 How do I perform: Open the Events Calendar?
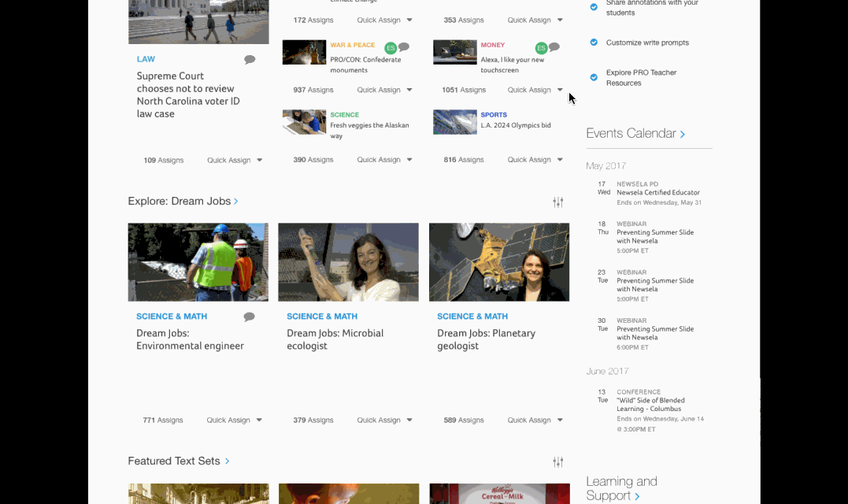point(635,134)
